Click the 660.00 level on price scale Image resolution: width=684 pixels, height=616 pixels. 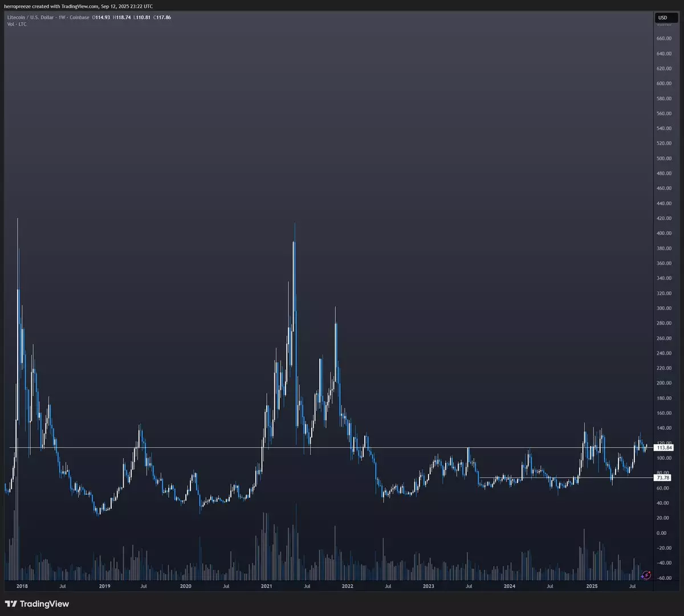[663, 39]
